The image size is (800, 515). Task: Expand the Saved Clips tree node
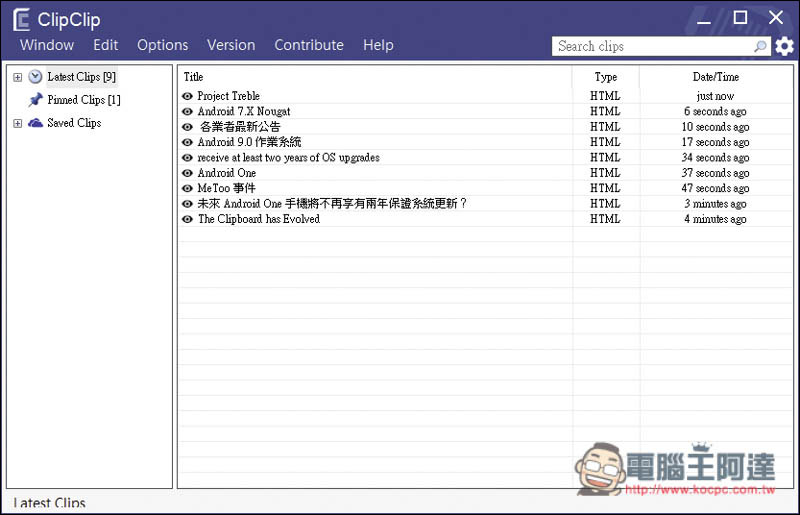[x=18, y=124]
